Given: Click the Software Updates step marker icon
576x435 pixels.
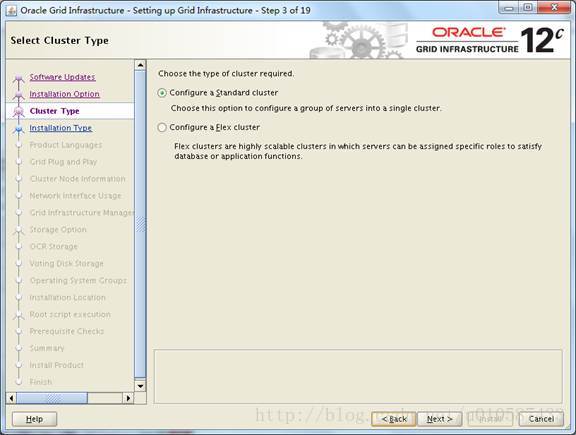Looking at the screenshot, I should point(18,78).
